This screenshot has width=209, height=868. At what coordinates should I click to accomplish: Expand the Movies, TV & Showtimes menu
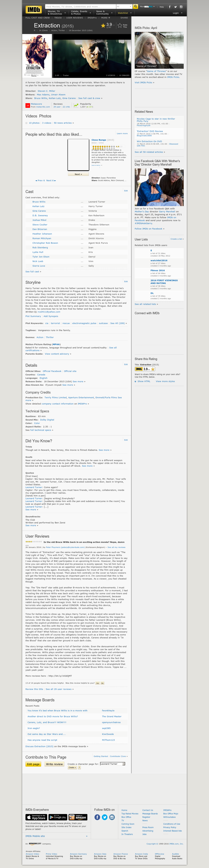(56, 13)
